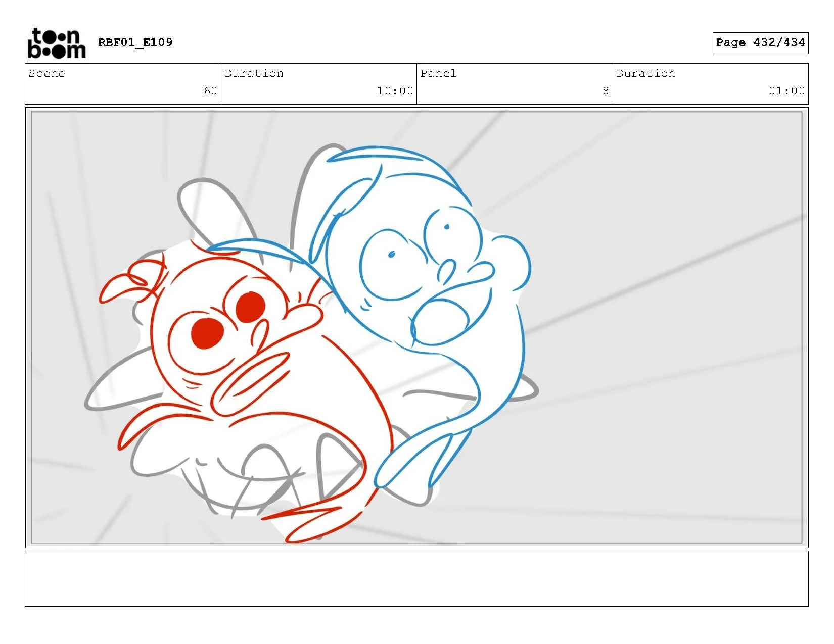834x644 pixels.
Task: Select the project name RBF01_E109
Action: (135, 42)
